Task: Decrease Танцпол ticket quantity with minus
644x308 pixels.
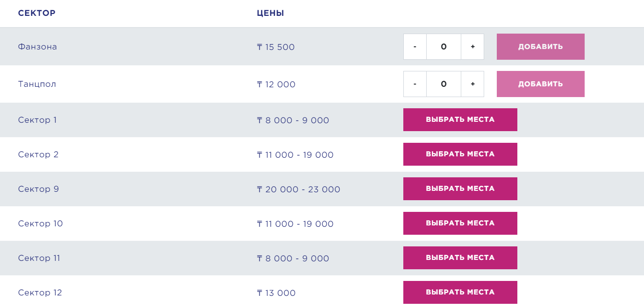Action: click(415, 84)
